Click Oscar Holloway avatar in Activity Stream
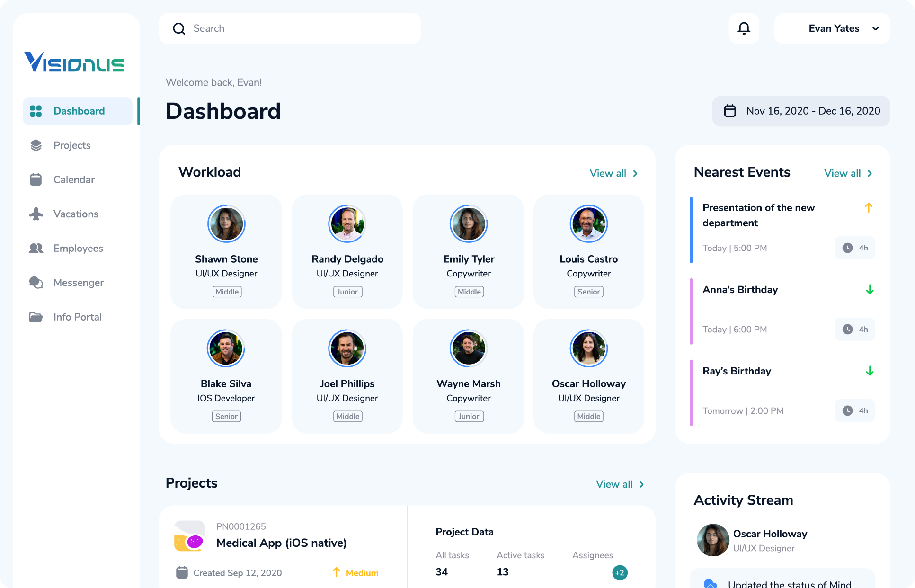Image resolution: width=915 pixels, height=588 pixels. coord(713,540)
